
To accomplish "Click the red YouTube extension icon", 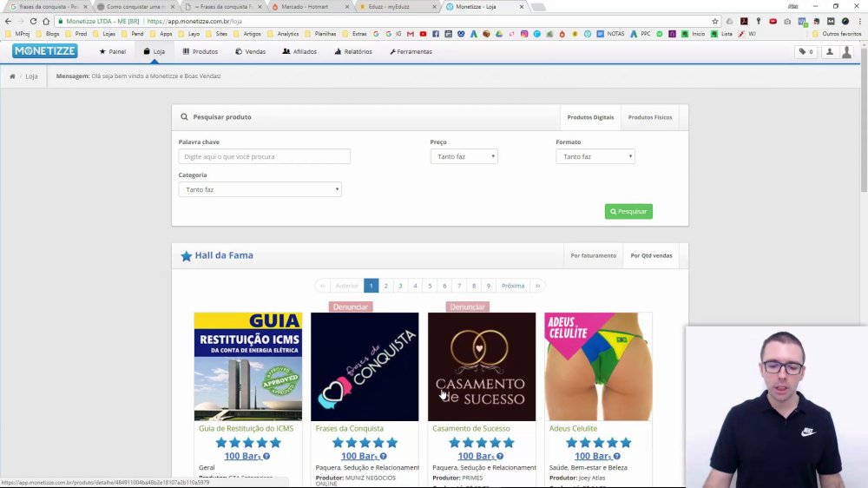I will (x=773, y=21).
